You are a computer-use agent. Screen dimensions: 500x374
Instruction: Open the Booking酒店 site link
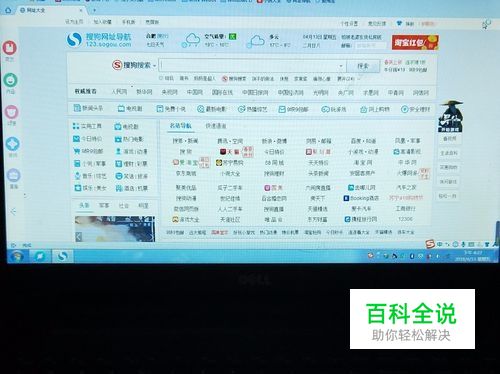(x=361, y=198)
